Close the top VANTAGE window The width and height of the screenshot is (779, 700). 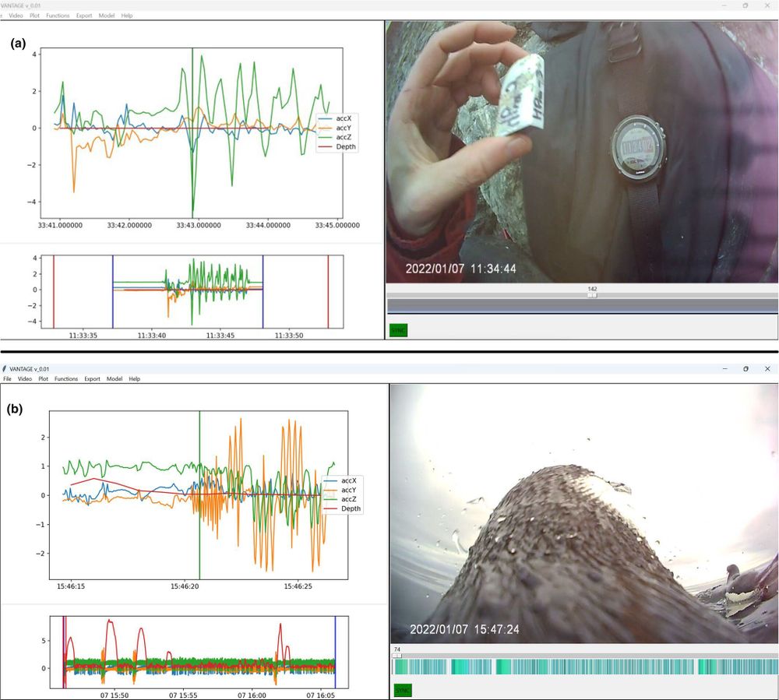767,5
